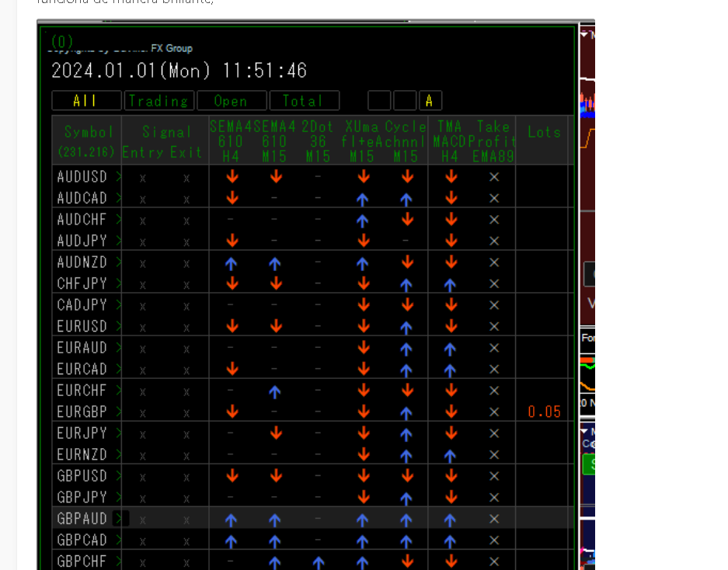This screenshot has height=570, width=728.
Task: Switch to the Open tab
Action: (232, 100)
